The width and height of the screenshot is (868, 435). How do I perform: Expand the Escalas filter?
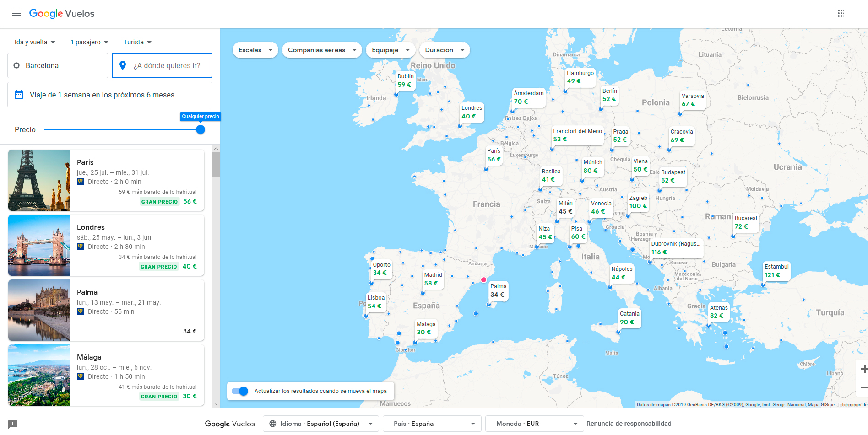point(255,50)
